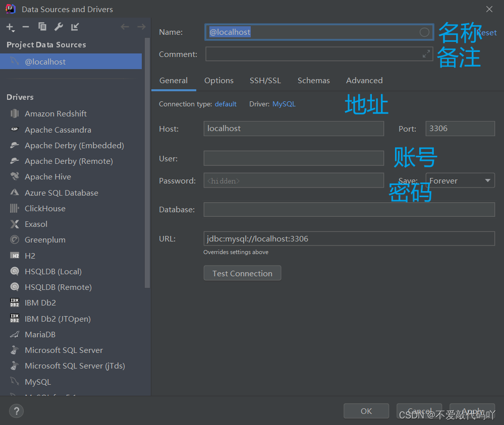Click the Password input field

point(294,180)
